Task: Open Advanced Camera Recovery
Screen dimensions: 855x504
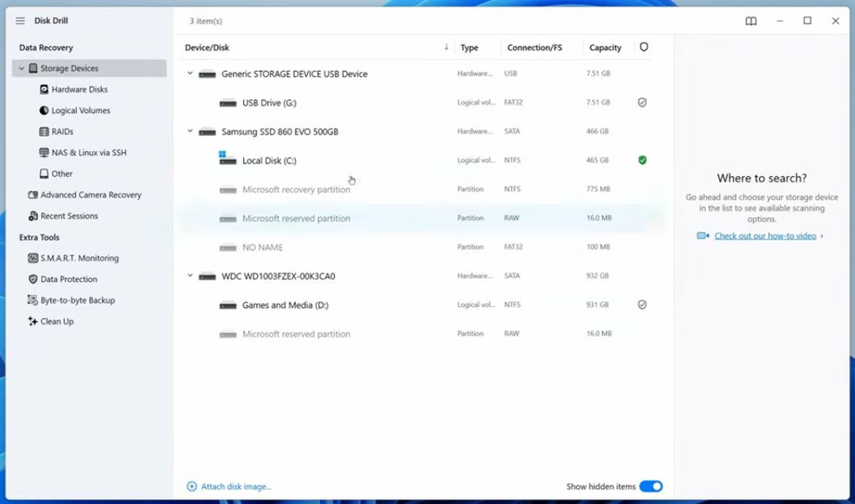Action: 90,195
